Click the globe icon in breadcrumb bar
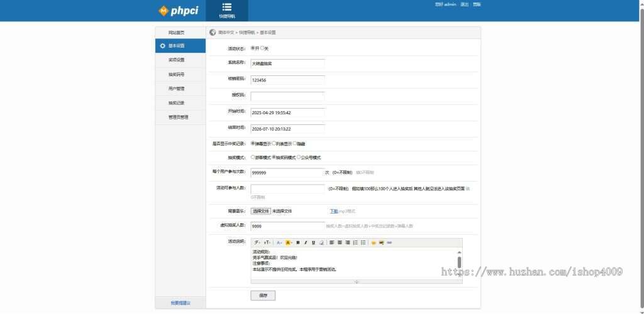The height and width of the screenshot is (314, 644). click(x=213, y=33)
